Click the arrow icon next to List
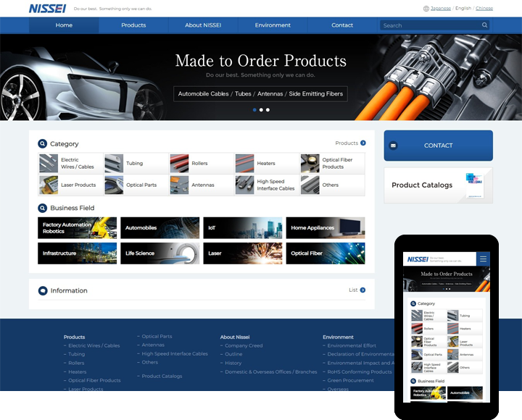 point(362,290)
